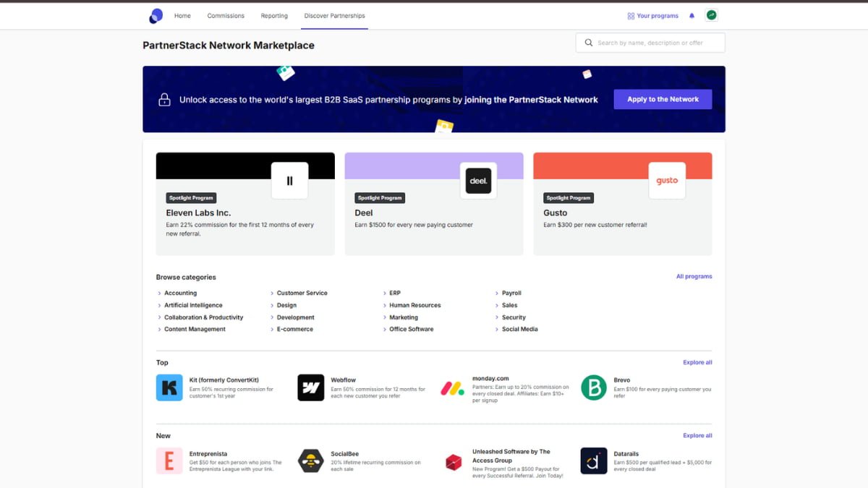Click Explore all for Top section
This screenshot has width=868, height=488.
click(x=697, y=362)
